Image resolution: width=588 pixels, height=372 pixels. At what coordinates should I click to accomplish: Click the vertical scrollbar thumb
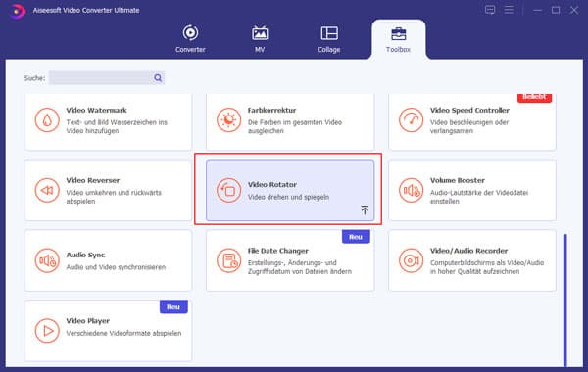tap(565, 301)
